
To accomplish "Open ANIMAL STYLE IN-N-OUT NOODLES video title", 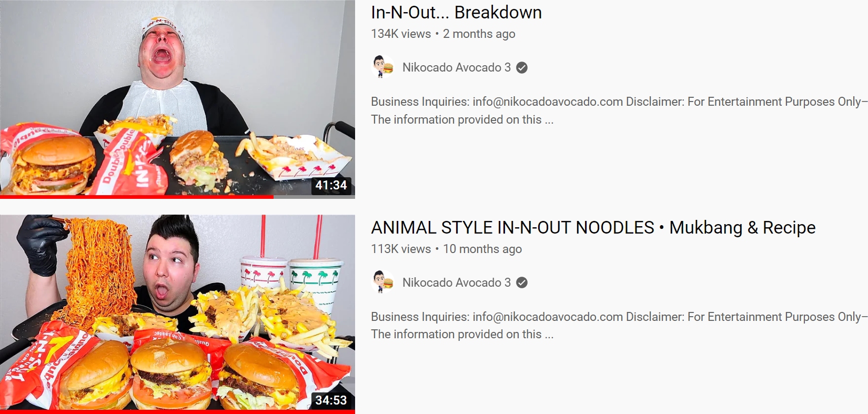I will (593, 227).
